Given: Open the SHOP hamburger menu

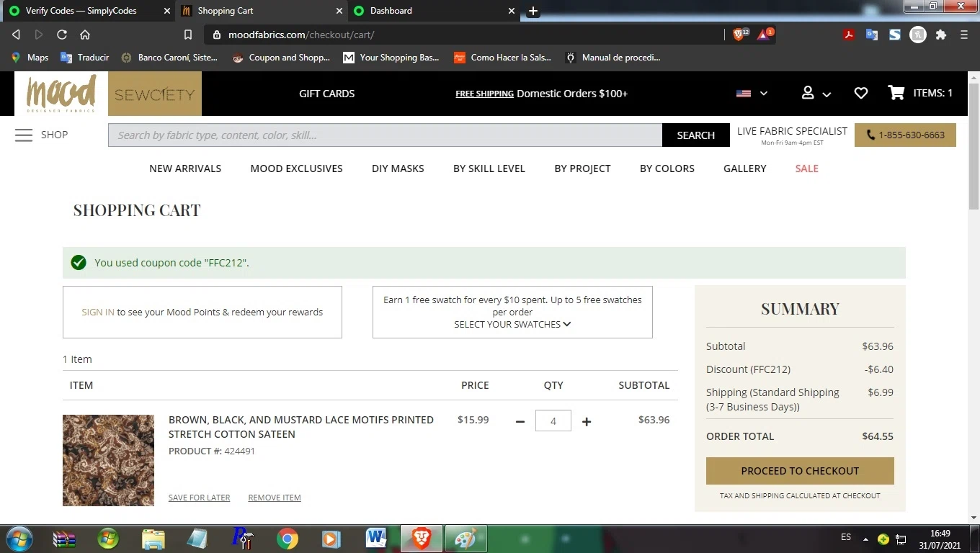Looking at the screenshot, I should pos(41,135).
